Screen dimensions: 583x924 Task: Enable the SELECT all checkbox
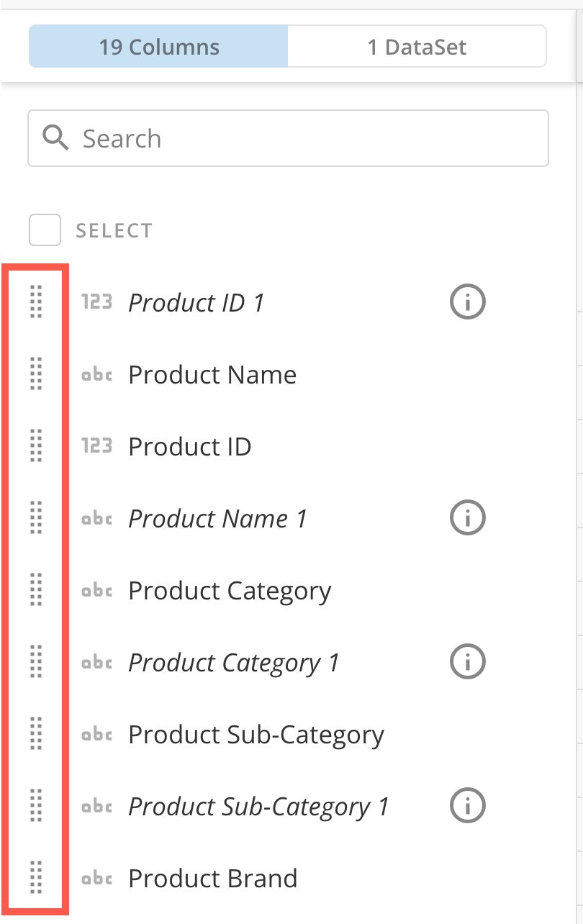click(45, 230)
